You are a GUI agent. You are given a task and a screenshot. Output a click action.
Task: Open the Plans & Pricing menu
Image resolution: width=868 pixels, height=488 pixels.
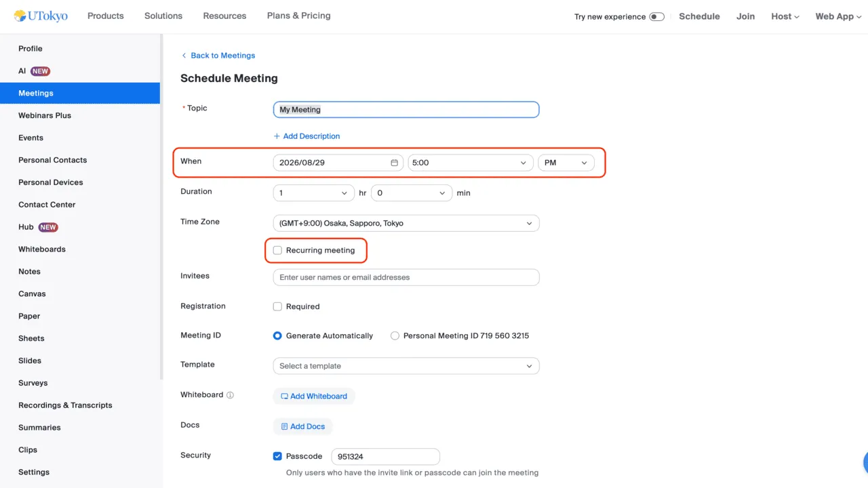(299, 16)
